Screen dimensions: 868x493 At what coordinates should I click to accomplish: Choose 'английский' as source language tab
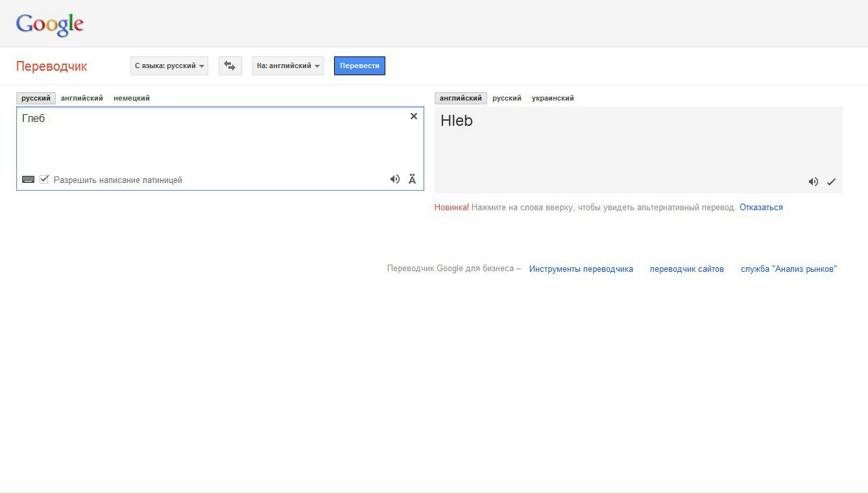click(82, 98)
